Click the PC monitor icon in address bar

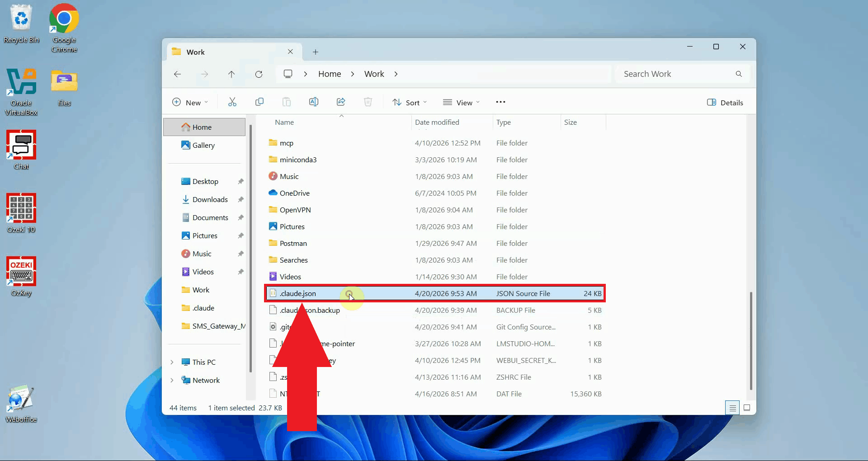pyautogui.click(x=288, y=74)
